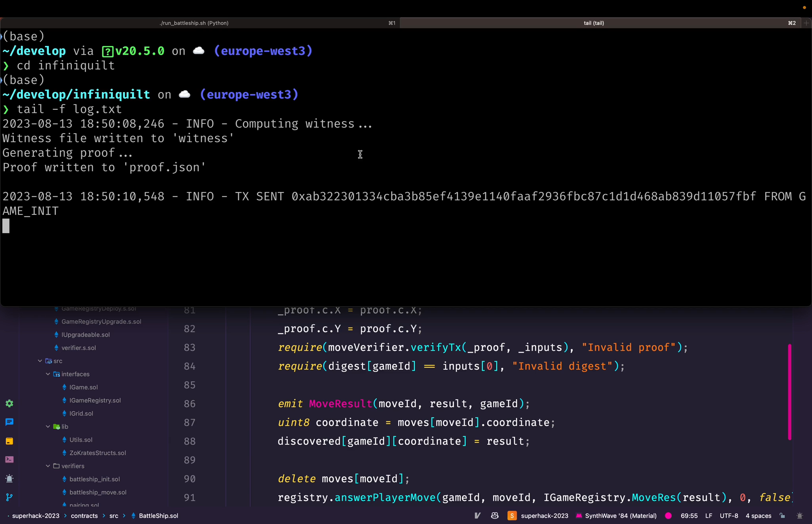Viewport: 812px width, 524px height.
Task: Open verifier.s.sol file
Action: [78, 347]
